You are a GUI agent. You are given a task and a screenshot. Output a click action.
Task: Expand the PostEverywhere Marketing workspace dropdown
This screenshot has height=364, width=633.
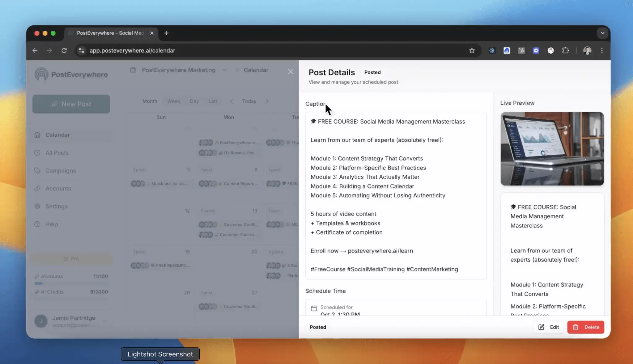224,70
